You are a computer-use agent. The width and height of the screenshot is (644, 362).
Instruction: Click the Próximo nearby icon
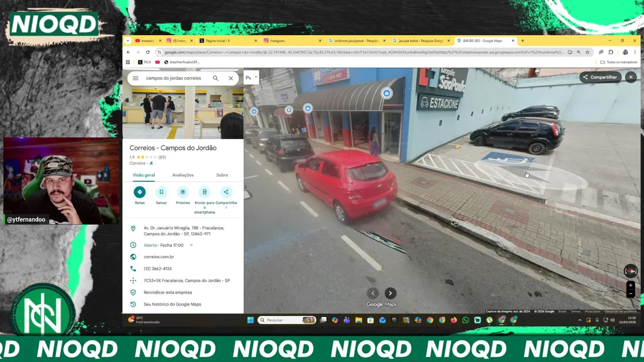point(183,192)
